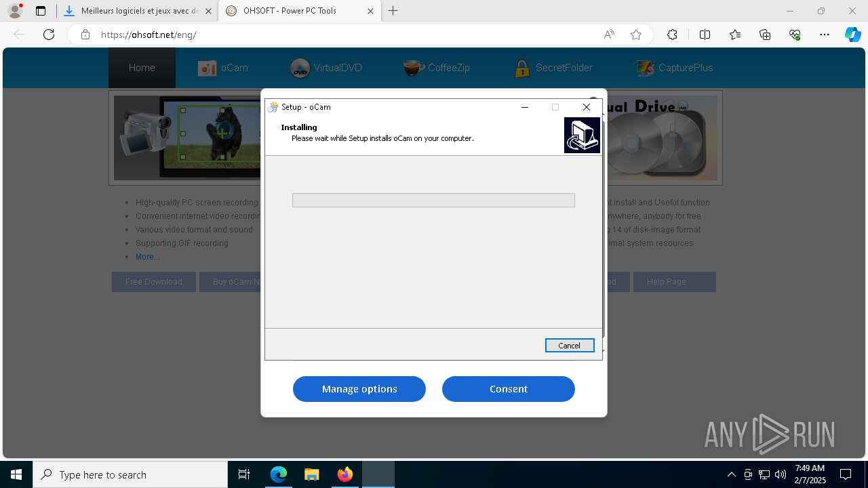Open Firefox from the taskbar
The image size is (868, 488).
[345, 474]
